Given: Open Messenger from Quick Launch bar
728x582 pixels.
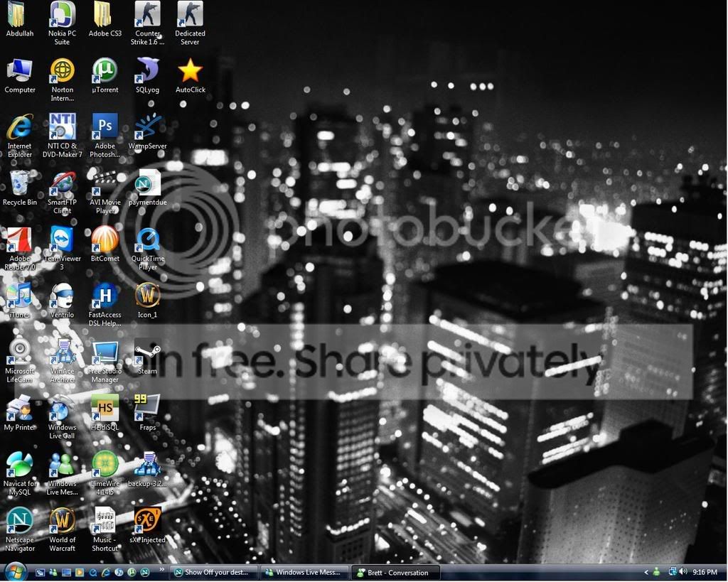Looking at the screenshot, I should 53,572.
